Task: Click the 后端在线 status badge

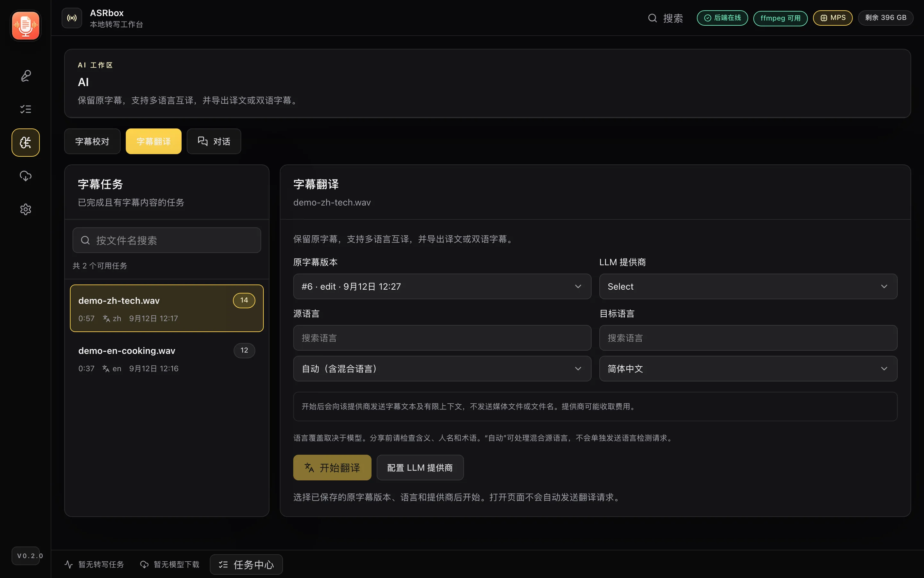Action: 722,18
